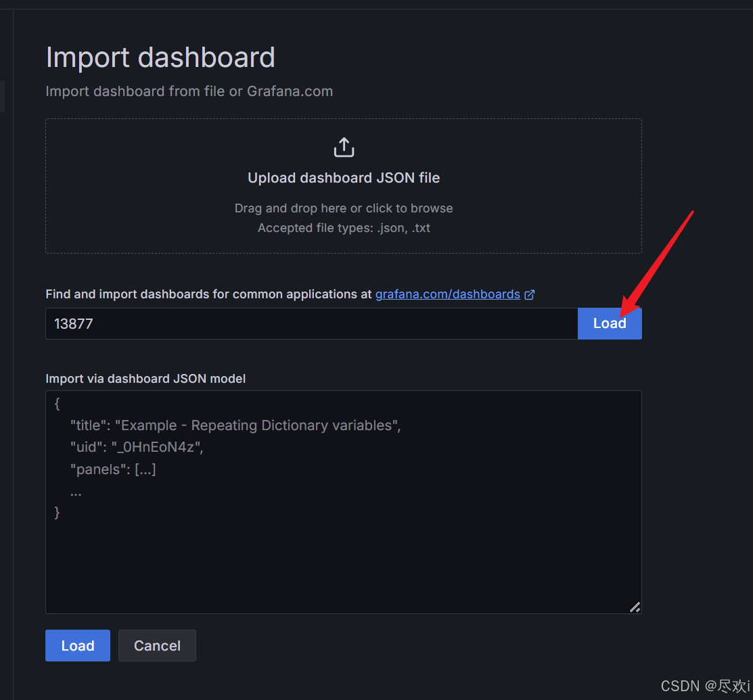This screenshot has width=753, height=700.
Task: Click the upload arrow icon
Action: coord(344,147)
